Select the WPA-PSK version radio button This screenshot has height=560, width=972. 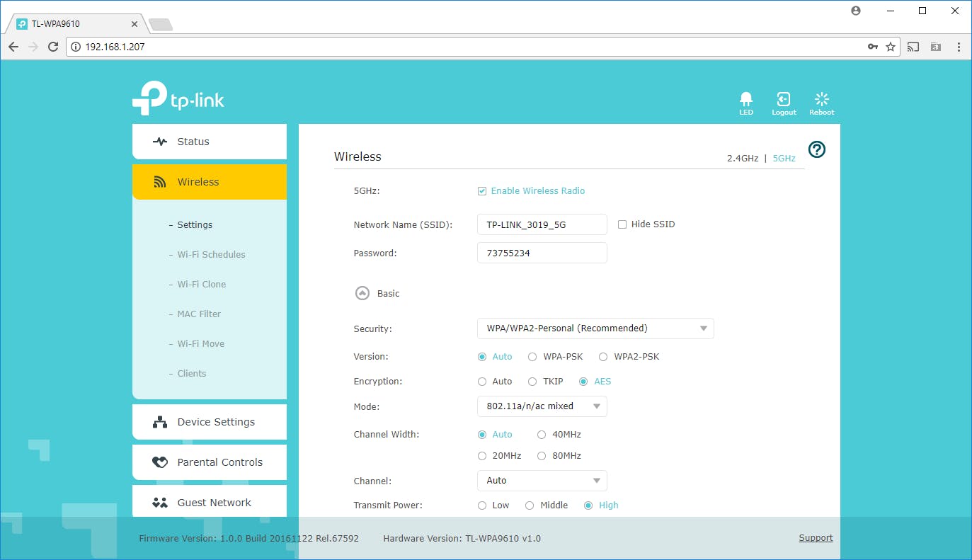point(532,357)
